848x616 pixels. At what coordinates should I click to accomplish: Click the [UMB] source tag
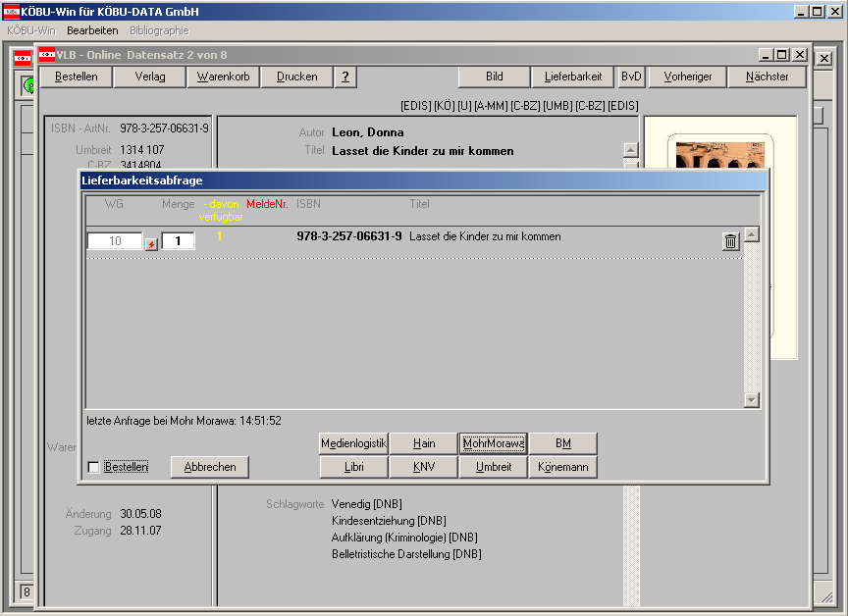click(557, 106)
